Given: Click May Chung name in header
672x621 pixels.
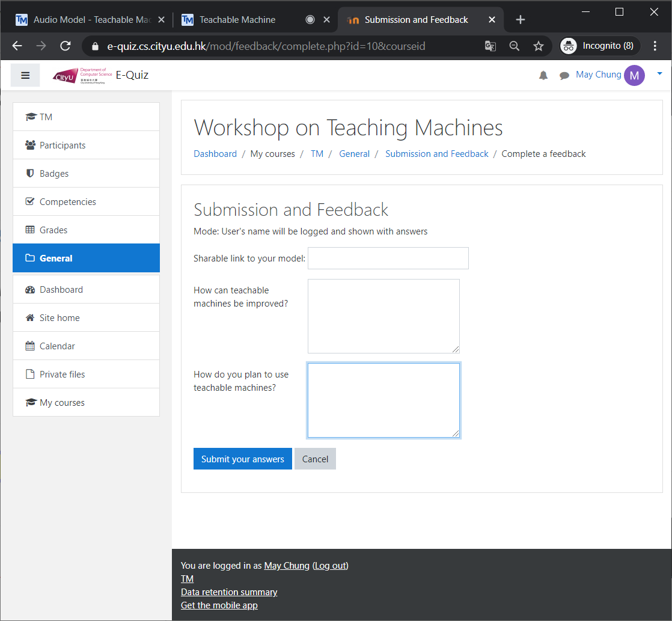Looking at the screenshot, I should (598, 75).
